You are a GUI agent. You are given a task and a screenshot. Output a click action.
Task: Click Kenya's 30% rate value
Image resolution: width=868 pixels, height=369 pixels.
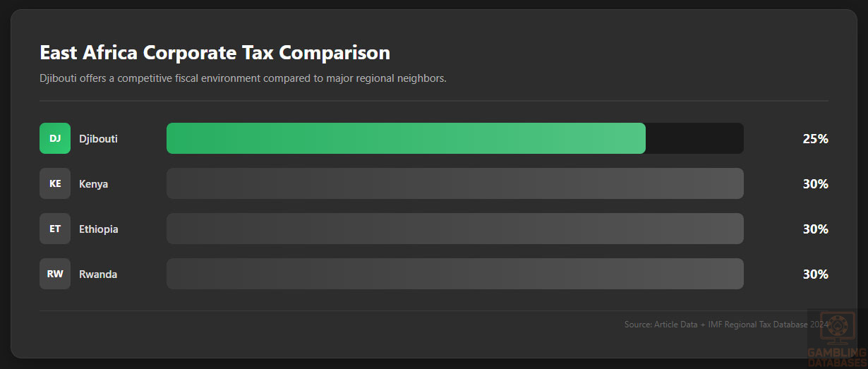(815, 184)
